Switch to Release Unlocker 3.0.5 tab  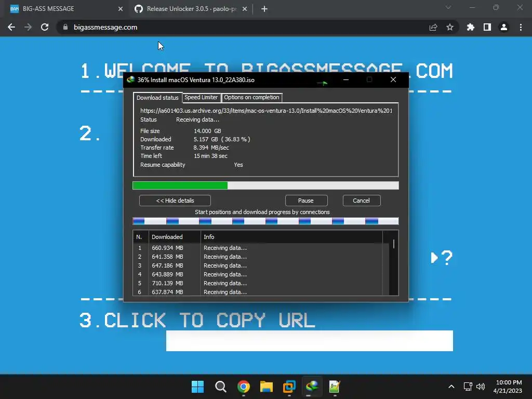[x=191, y=9]
